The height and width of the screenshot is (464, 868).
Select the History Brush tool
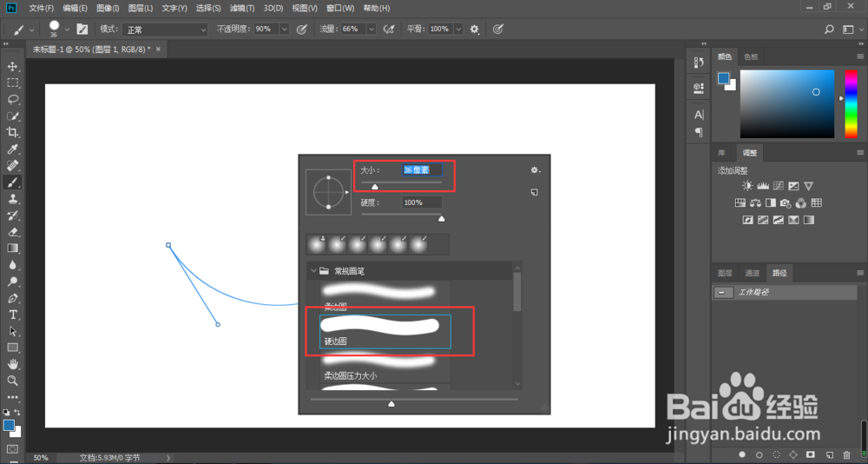pos(13,215)
